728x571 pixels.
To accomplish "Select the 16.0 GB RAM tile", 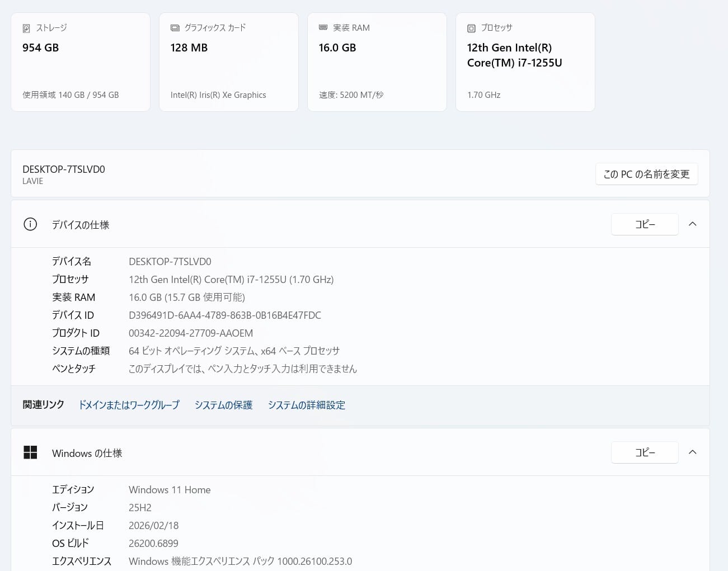I will tap(377, 62).
